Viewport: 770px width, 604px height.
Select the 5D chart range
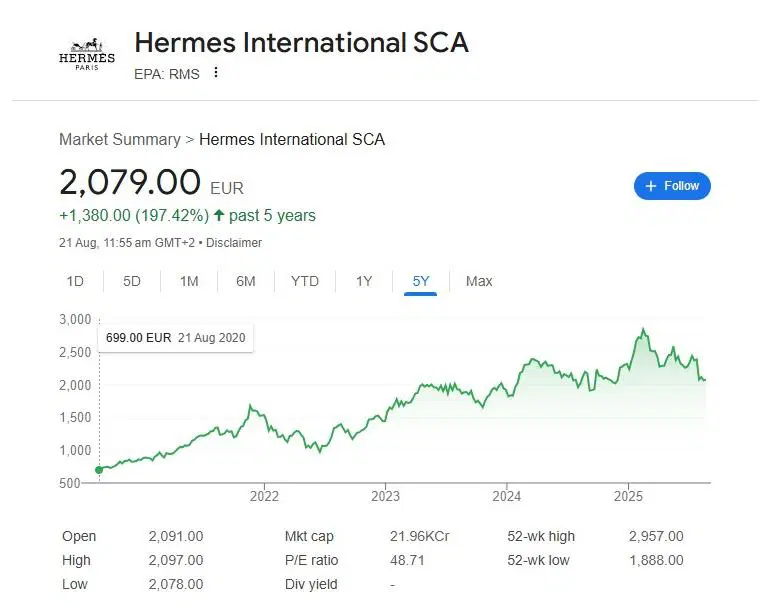[132, 281]
